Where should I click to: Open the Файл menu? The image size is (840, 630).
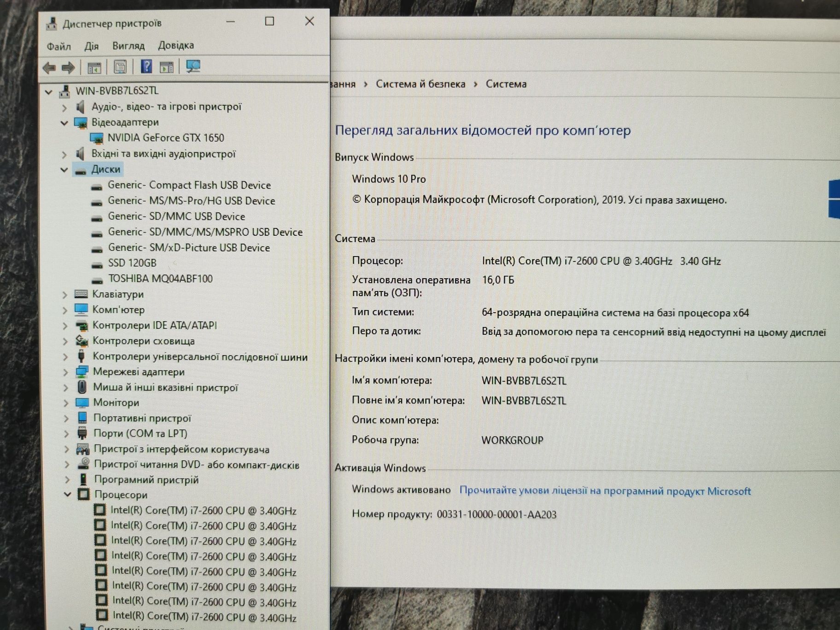58,46
